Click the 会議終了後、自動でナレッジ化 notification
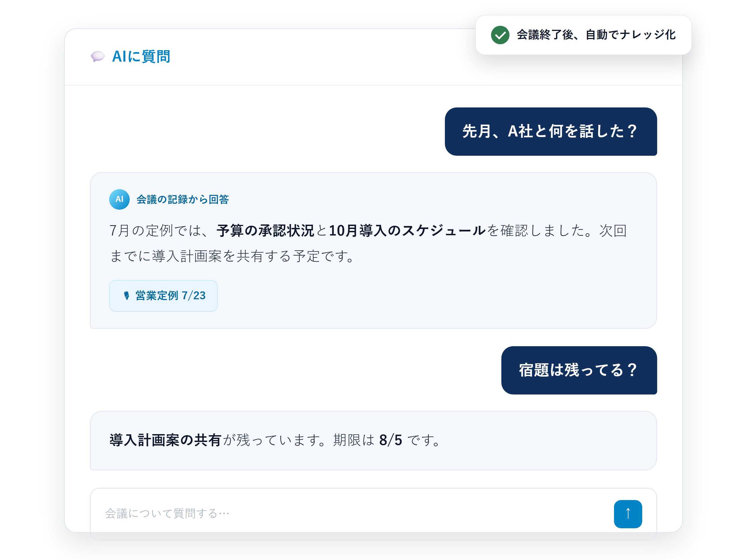Screen dimensions: 747x560 (x=583, y=35)
